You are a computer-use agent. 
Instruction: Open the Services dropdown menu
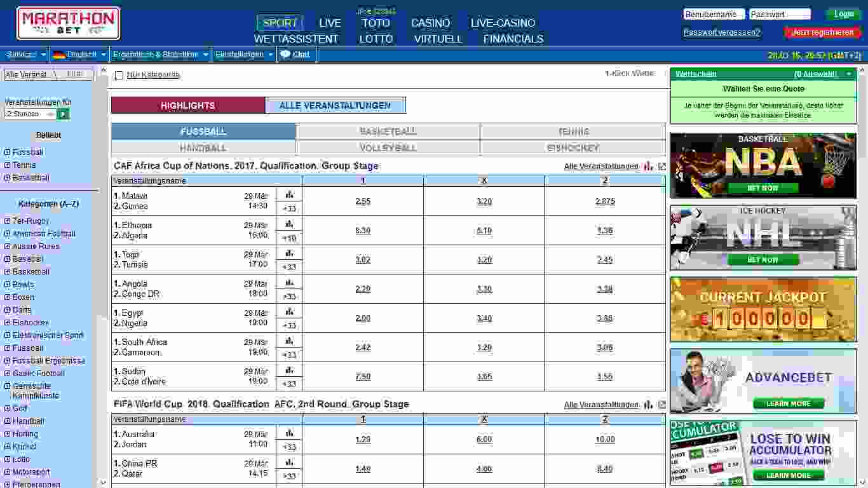(x=26, y=54)
